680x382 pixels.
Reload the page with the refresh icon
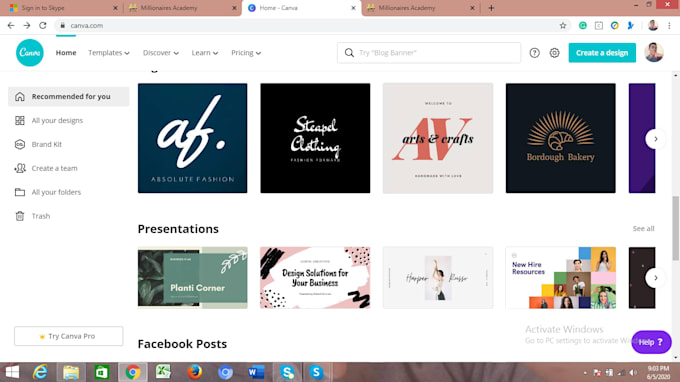(42, 26)
